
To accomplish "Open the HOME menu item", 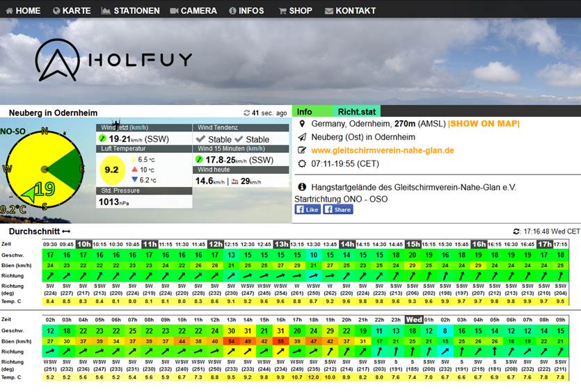I will coord(24,10).
